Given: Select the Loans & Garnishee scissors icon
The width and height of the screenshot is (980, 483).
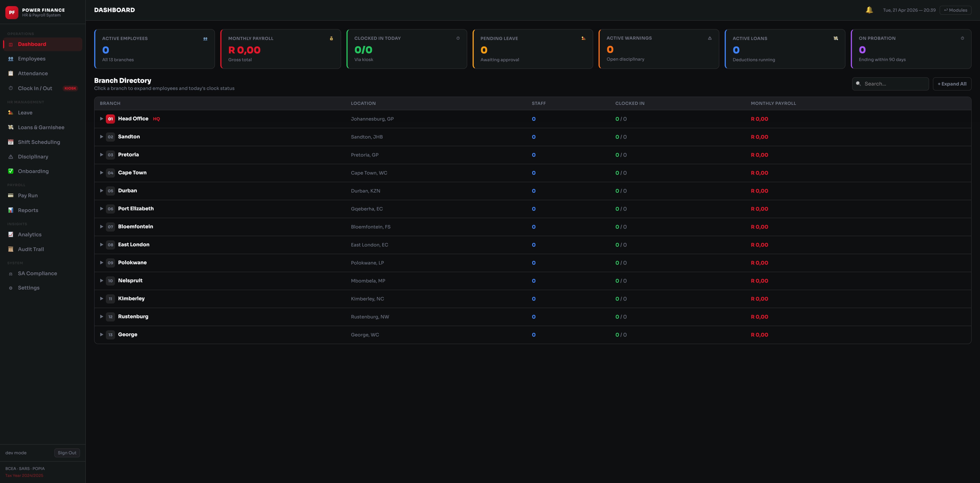Looking at the screenshot, I should pyautogui.click(x=10, y=127).
